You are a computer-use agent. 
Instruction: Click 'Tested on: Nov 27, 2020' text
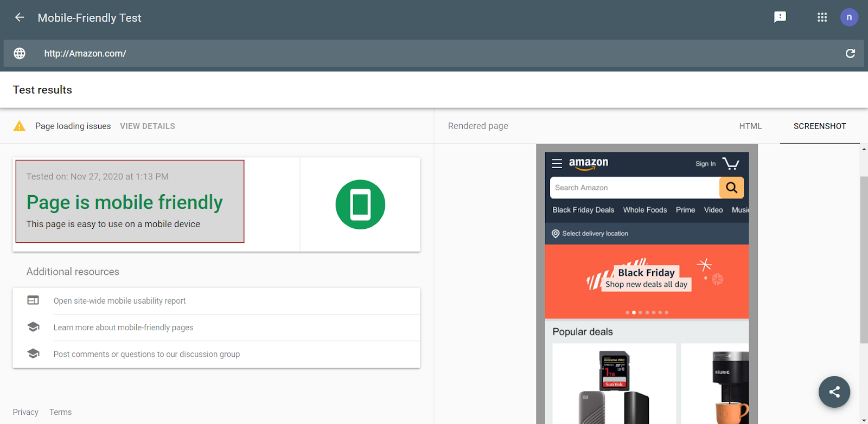[x=98, y=176]
